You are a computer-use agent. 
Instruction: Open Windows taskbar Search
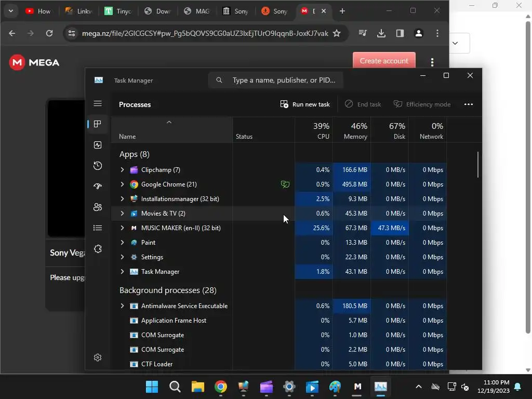175,387
